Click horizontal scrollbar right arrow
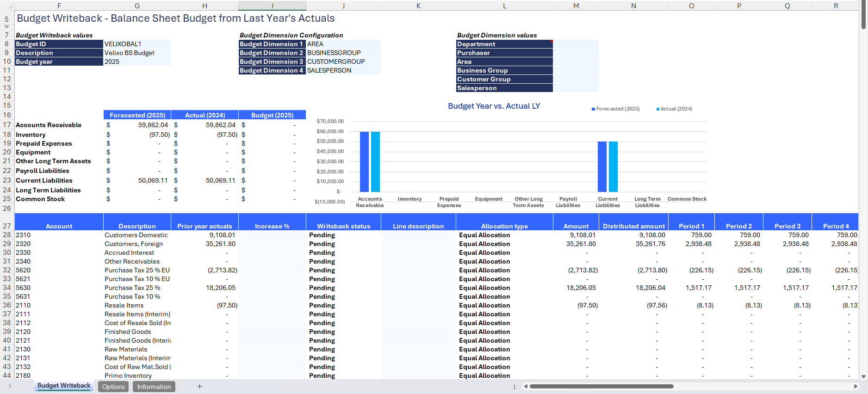The image size is (868, 394). (856, 386)
